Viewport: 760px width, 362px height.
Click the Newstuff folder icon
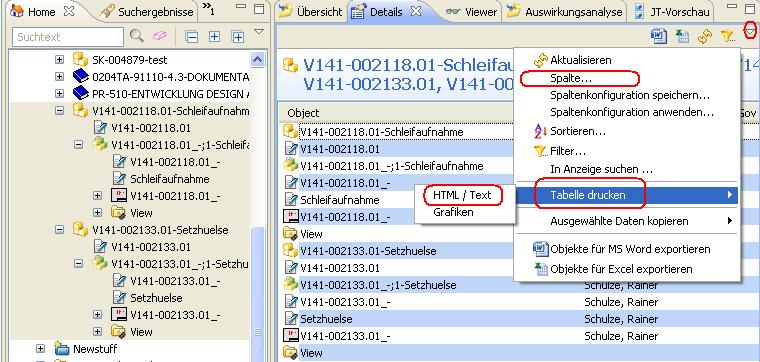click(x=62, y=348)
